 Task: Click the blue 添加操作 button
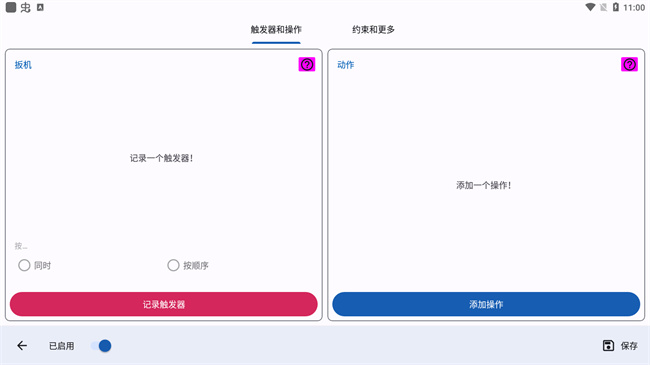(486, 304)
